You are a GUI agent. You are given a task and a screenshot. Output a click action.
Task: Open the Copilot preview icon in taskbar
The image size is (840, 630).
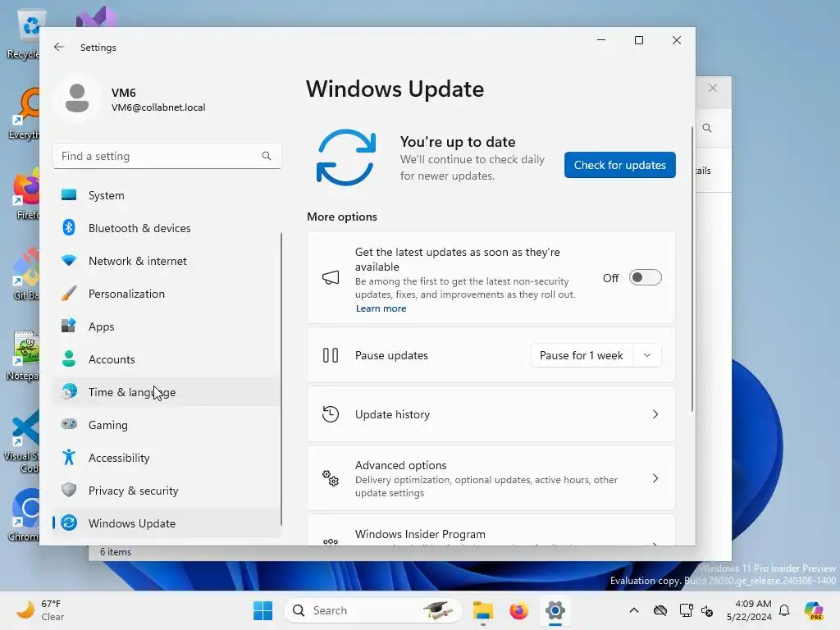click(x=813, y=610)
